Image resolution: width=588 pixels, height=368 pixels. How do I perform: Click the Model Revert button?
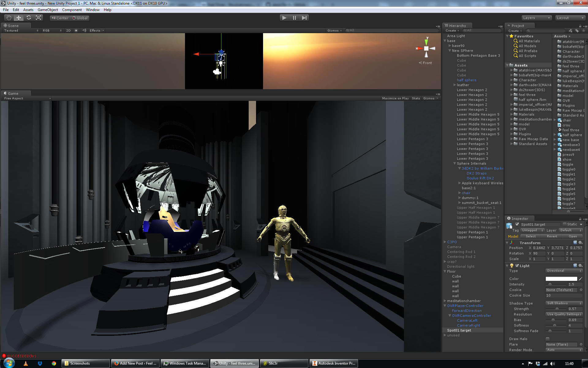(x=552, y=236)
